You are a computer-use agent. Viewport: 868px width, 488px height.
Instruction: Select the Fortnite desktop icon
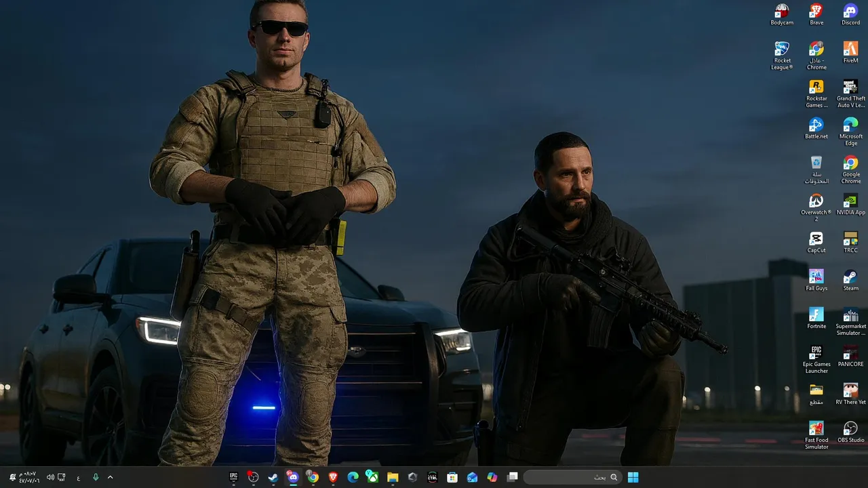pyautogui.click(x=816, y=319)
